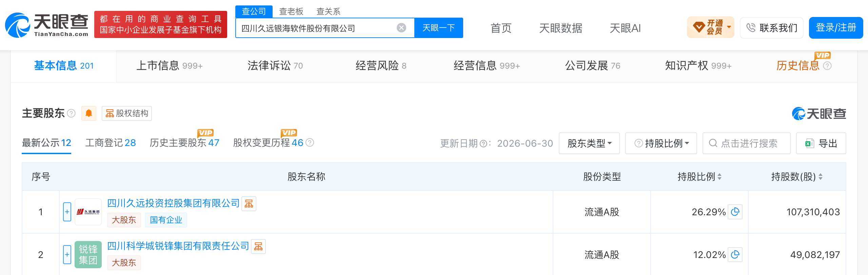Click the 导出 export button
Image resolution: width=868 pixels, height=275 pixels.
[821, 143]
